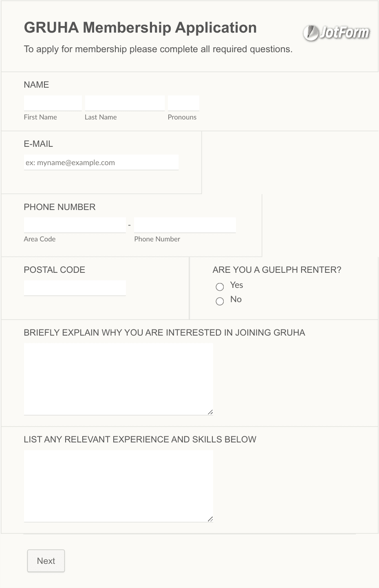379x588 pixels.
Task: Click the NAME section label
Action: (36, 85)
